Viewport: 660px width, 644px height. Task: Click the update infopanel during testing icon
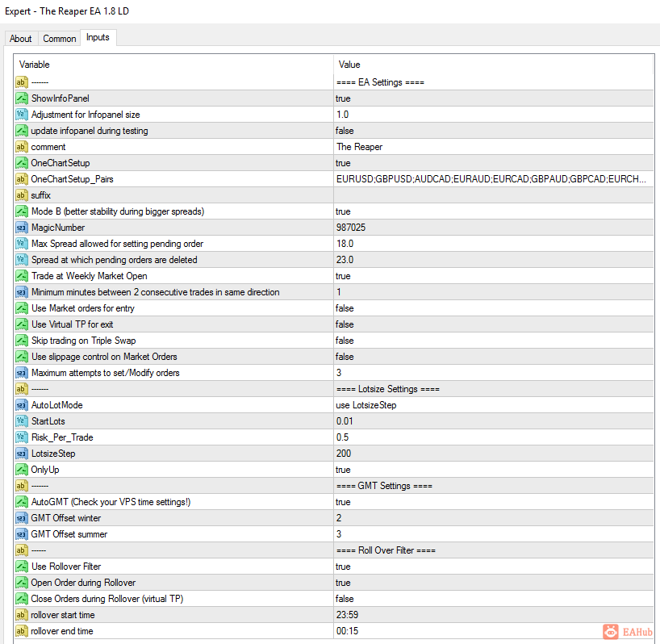(22, 131)
